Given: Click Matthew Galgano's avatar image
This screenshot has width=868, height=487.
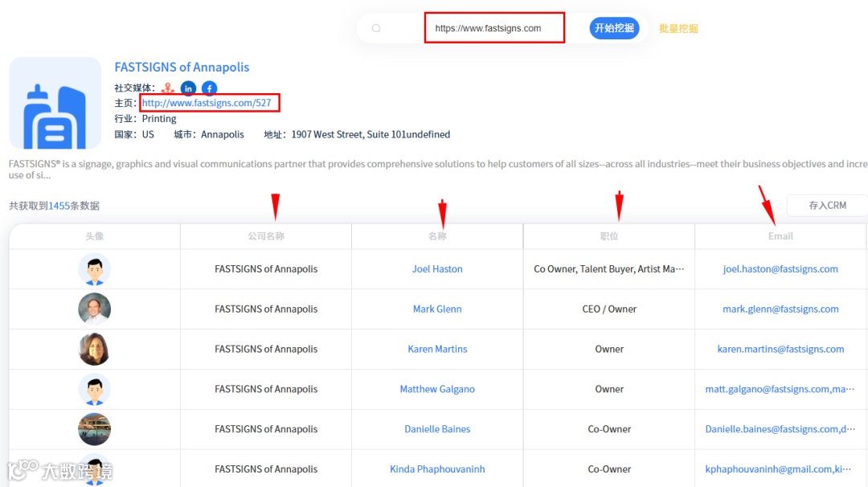Looking at the screenshot, I should pyautogui.click(x=94, y=389).
